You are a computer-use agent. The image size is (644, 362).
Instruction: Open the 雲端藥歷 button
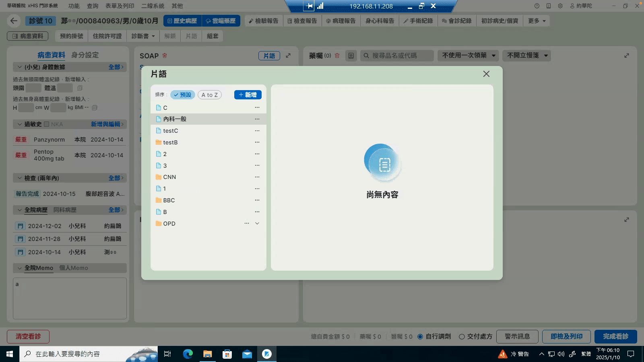coord(221,21)
